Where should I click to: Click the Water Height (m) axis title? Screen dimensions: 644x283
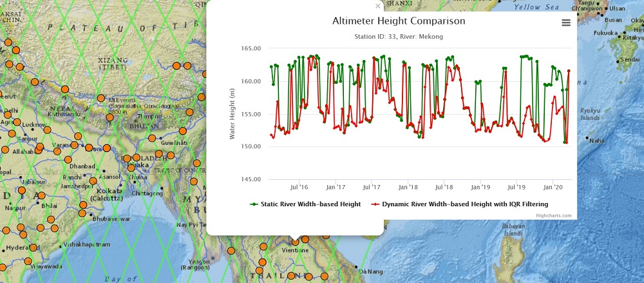232,114
